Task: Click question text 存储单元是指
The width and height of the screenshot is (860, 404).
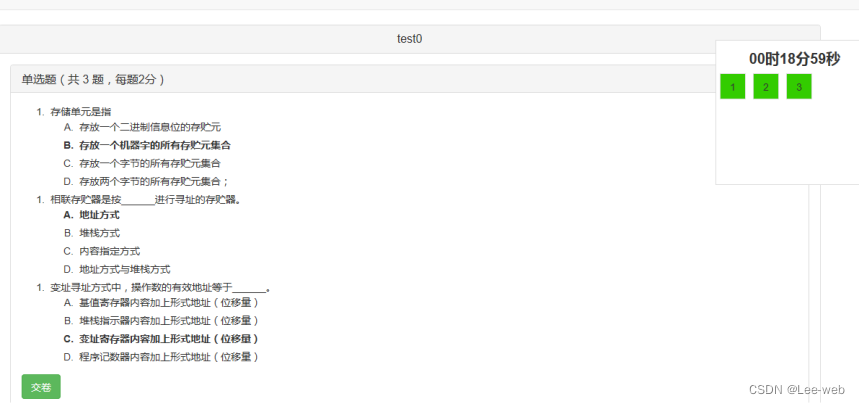Action: click(x=81, y=112)
